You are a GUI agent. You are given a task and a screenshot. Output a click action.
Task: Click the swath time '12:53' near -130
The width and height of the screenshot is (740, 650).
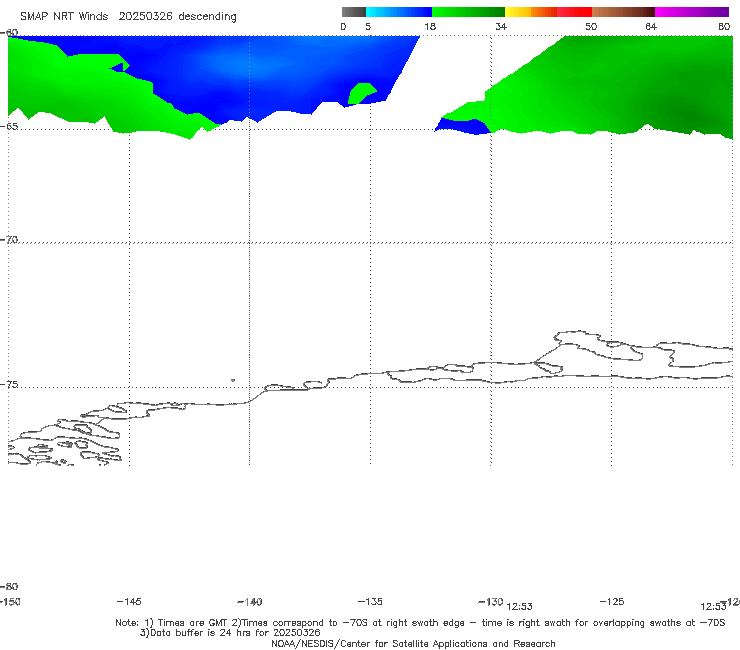click(x=519, y=607)
